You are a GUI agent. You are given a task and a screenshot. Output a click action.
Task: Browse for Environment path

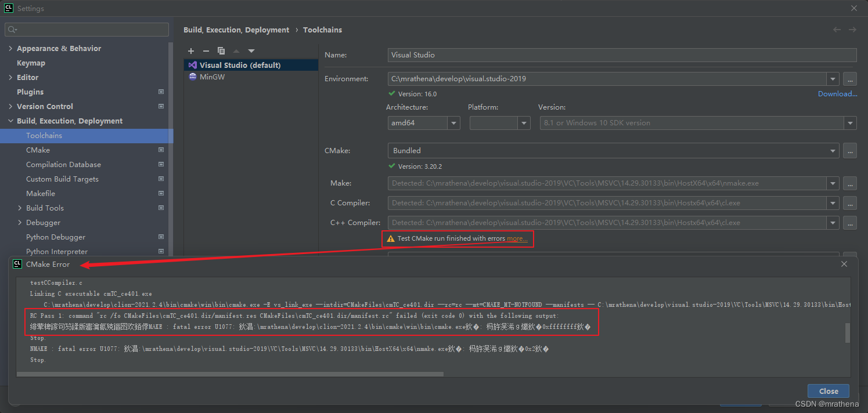[x=850, y=79]
